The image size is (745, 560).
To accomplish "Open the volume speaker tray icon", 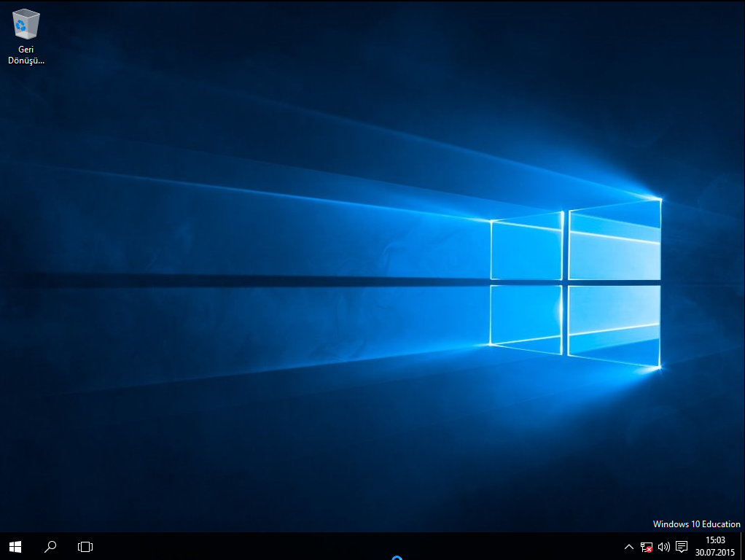I will (x=664, y=547).
